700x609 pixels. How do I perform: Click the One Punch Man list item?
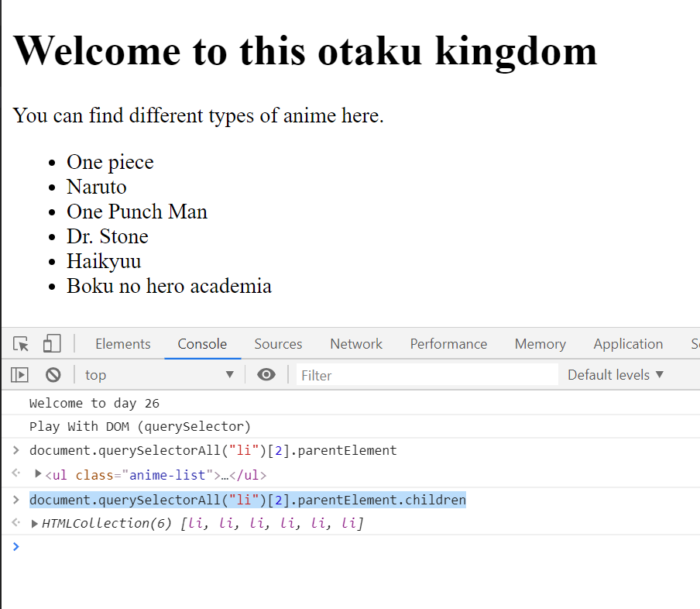(x=137, y=212)
